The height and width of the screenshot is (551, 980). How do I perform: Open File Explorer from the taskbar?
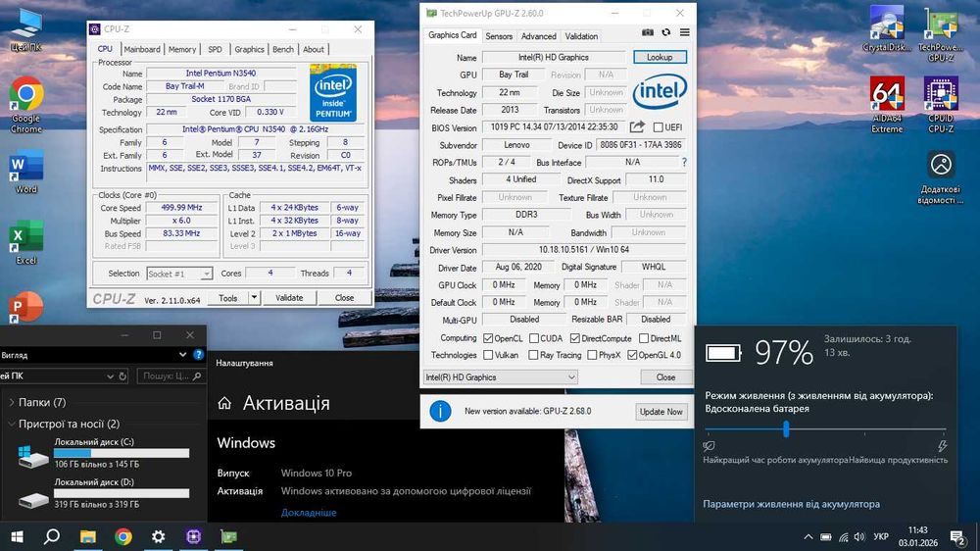87,536
